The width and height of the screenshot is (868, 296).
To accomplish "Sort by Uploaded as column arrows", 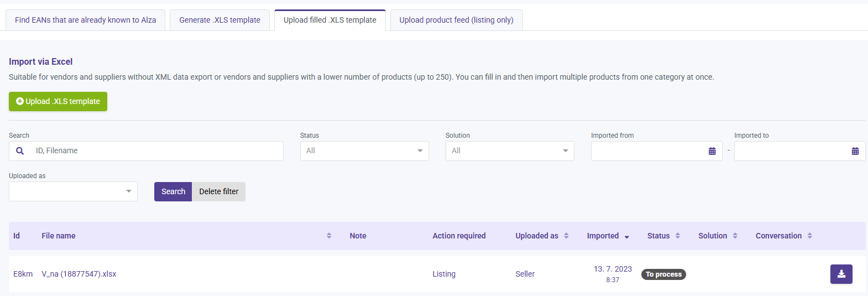I will (566, 236).
